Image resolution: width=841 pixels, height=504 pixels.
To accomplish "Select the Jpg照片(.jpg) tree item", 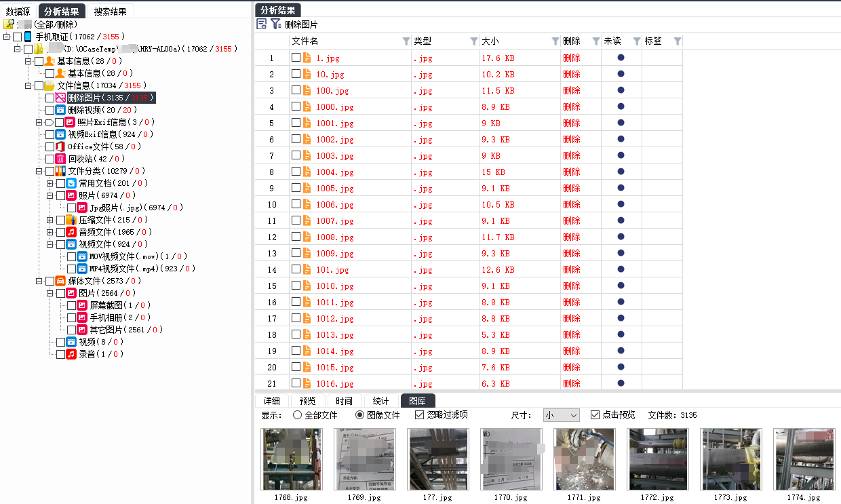I will click(x=136, y=208).
